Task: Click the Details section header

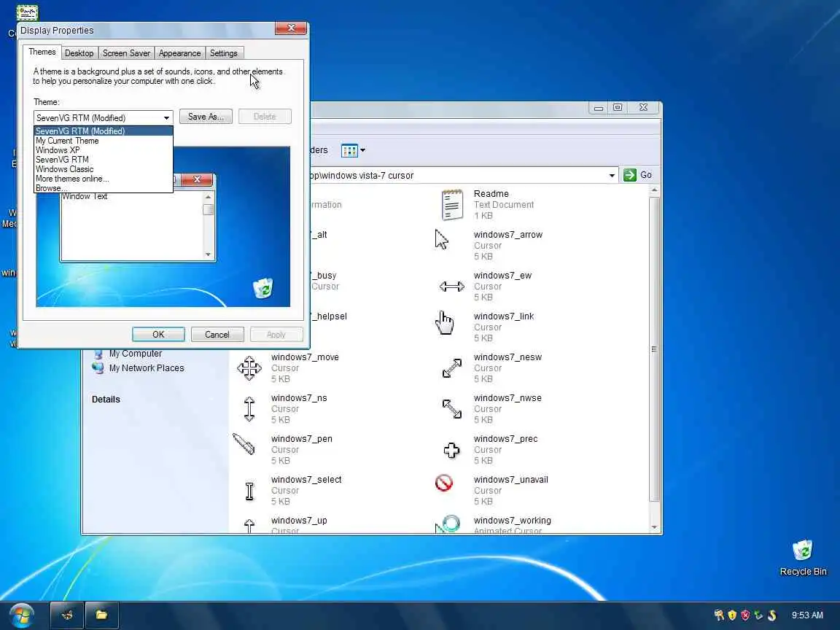Action: click(106, 399)
